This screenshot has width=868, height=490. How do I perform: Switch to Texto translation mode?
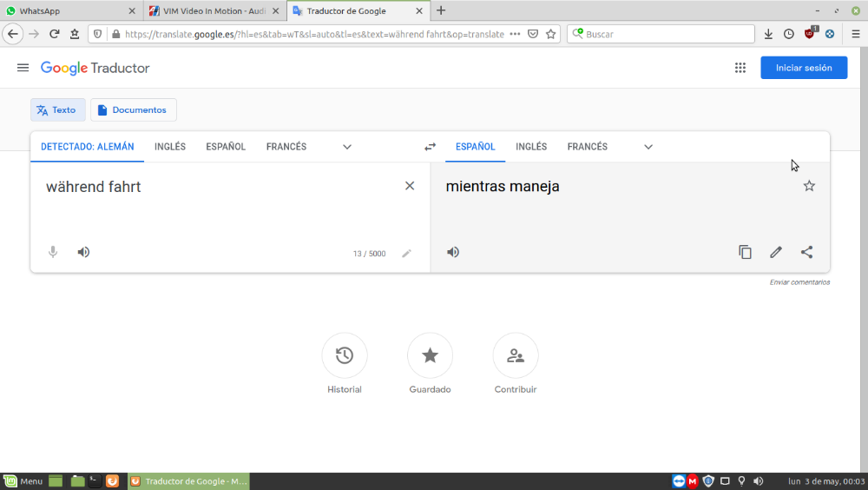tap(57, 109)
